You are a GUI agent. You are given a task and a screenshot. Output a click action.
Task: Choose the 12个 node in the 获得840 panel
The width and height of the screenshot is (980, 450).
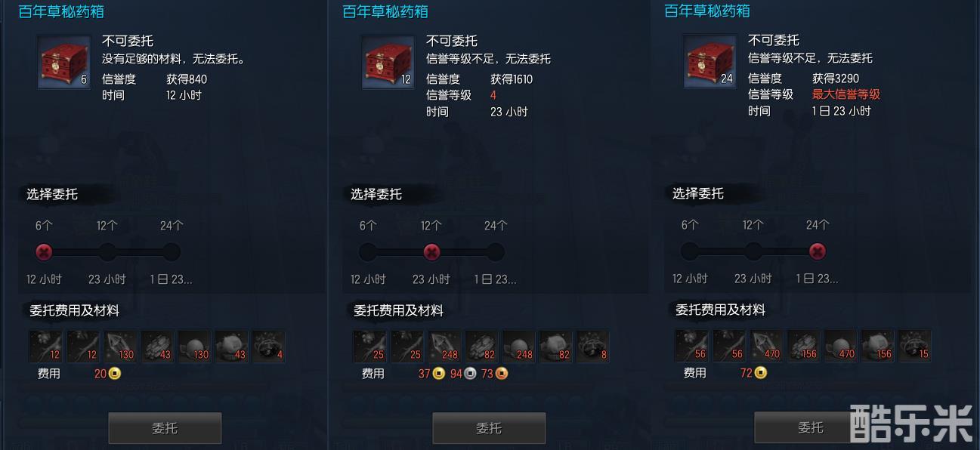click(x=108, y=251)
